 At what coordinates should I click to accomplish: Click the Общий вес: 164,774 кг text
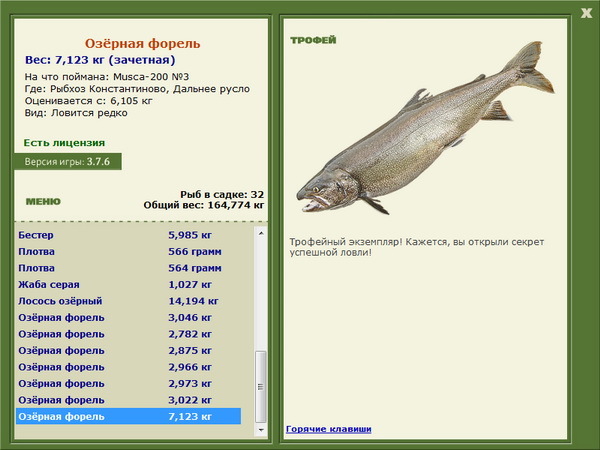pyautogui.click(x=204, y=205)
